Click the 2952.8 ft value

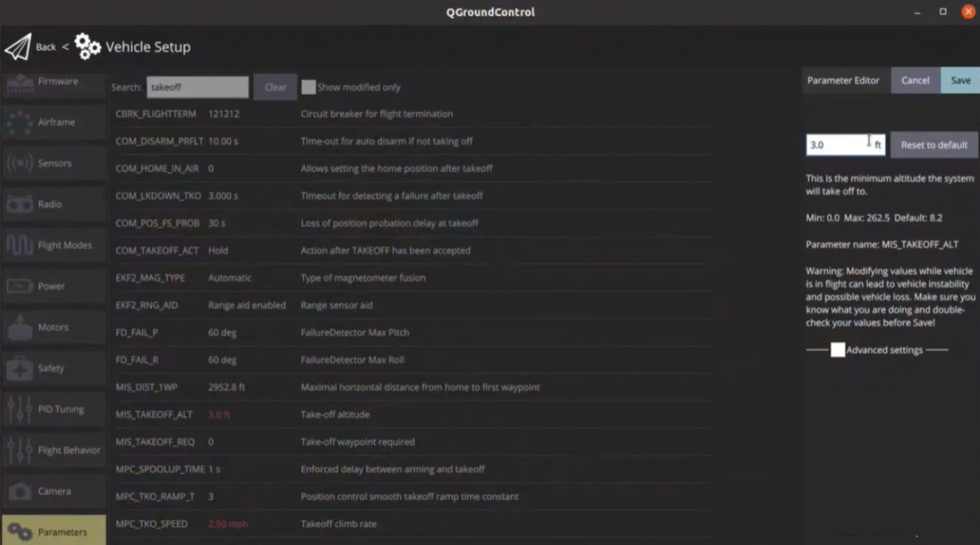(x=227, y=387)
